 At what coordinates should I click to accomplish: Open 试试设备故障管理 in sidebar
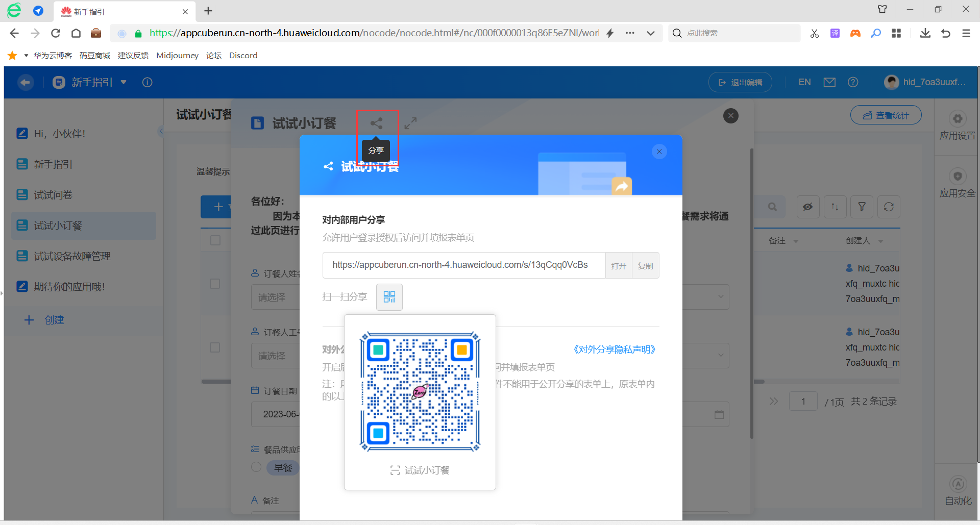[84, 256]
